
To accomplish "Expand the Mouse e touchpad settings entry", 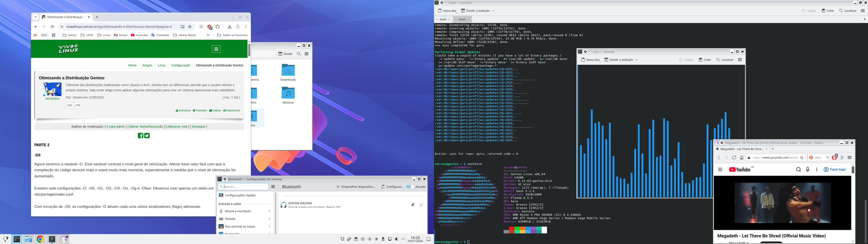I will tap(244, 211).
